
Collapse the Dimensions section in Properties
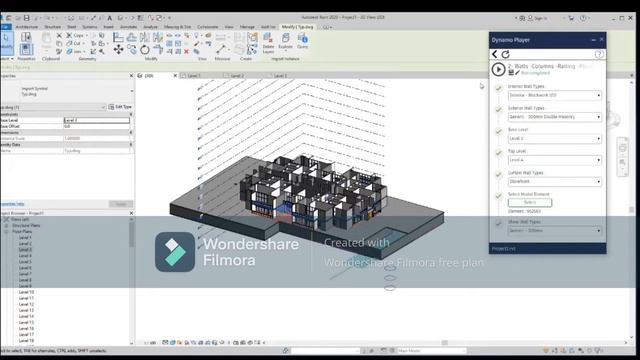click(131, 133)
